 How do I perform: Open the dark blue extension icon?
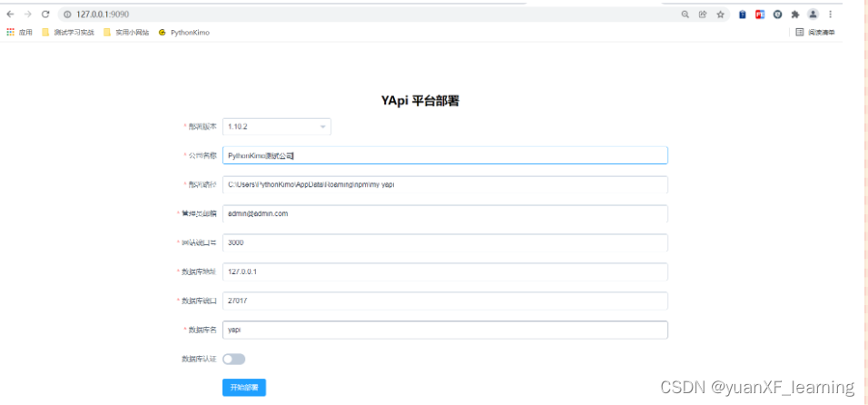(743, 15)
